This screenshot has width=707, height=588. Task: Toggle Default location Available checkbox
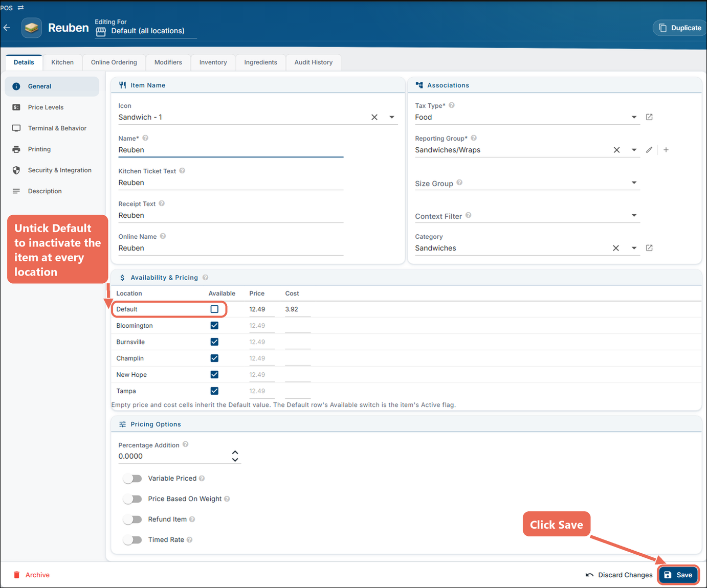pos(214,309)
